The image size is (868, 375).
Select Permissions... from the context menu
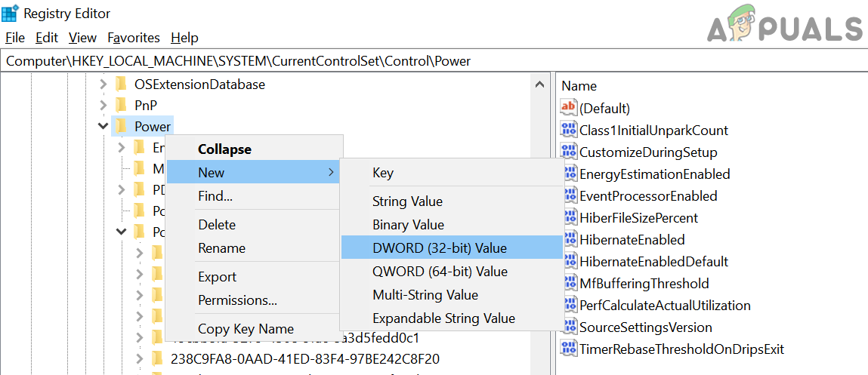click(237, 300)
